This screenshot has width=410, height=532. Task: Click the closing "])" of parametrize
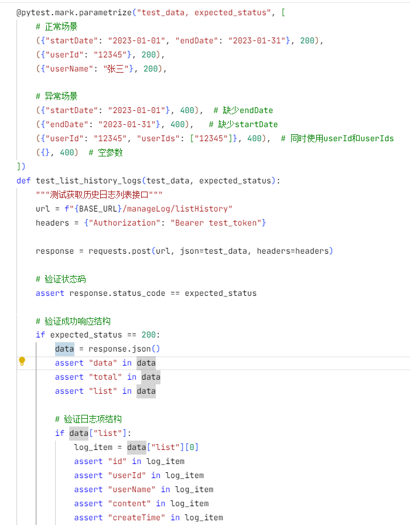point(21,166)
